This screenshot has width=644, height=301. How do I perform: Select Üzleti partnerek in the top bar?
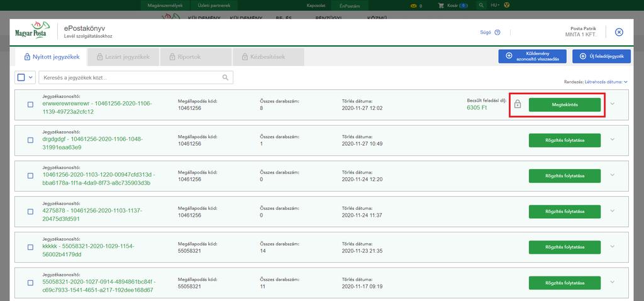(214, 6)
